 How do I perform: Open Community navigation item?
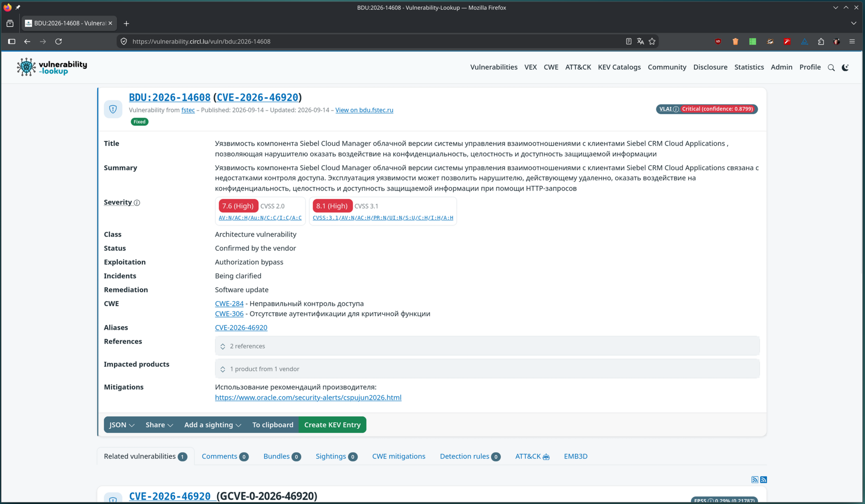(x=667, y=67)
